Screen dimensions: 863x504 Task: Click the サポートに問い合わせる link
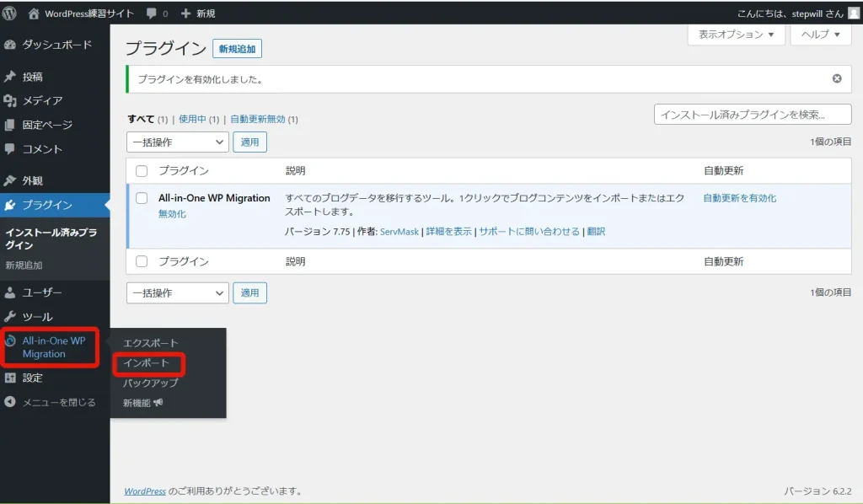click(x=529, y=232)
